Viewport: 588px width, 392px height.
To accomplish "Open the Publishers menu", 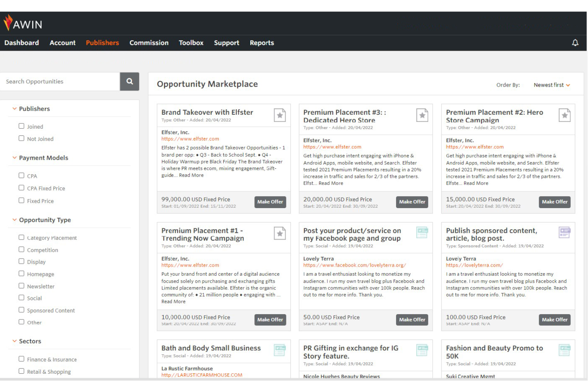I will [x=102, y=43].
